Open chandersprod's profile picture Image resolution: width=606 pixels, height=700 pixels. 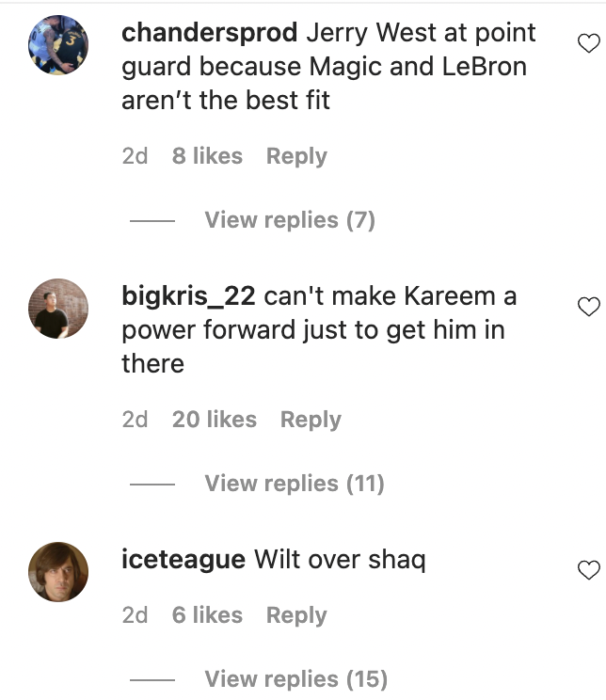coord(58,45)
